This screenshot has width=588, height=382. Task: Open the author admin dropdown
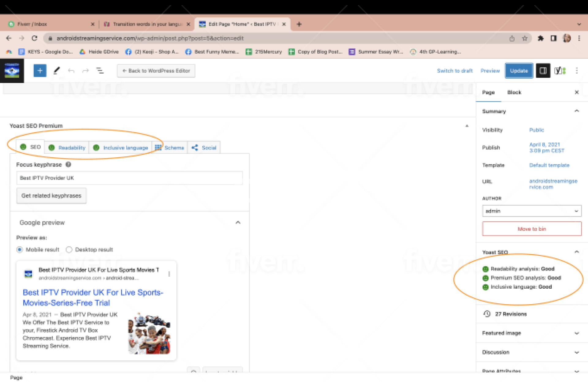point(531,211)
